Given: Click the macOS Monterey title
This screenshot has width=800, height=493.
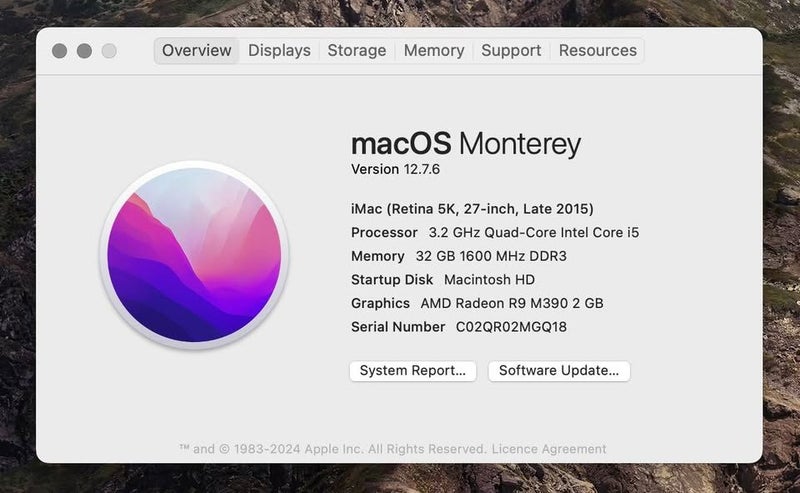Looking at the screenshot, I should (x=466, y=143).
